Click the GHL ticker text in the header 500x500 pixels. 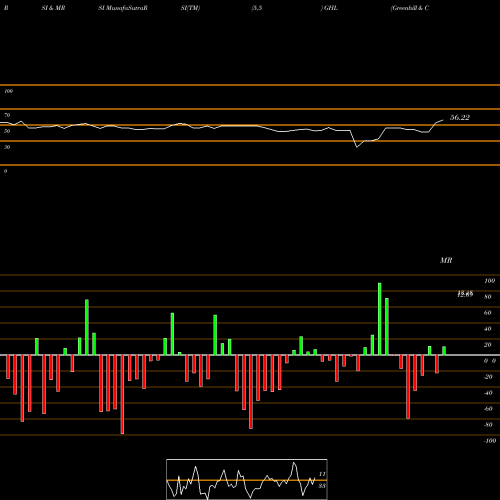pyautogui.click(x=331, y=8)
